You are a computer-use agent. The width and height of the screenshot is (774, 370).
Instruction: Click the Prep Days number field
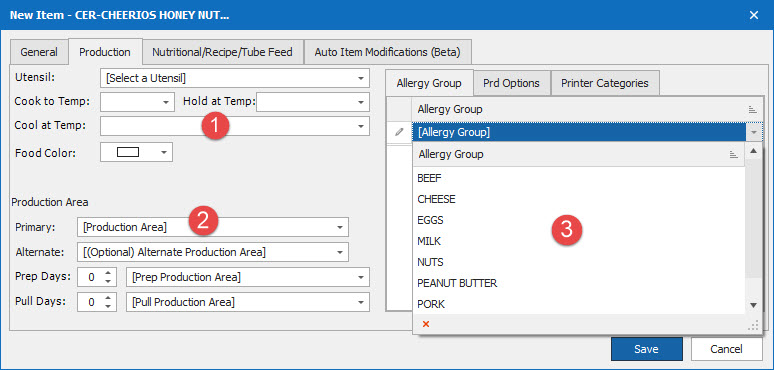(x=91, y=277)
